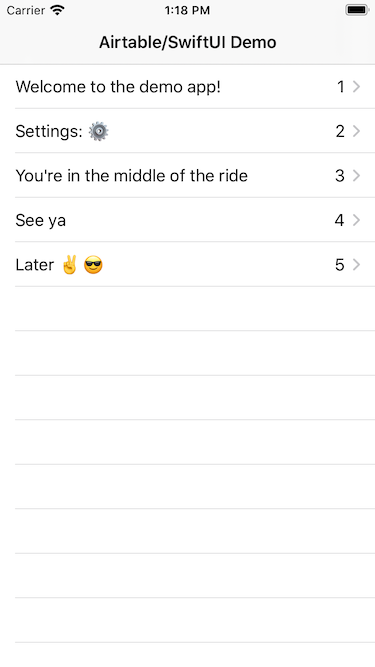Open 'You're in the middle of the ride'

click(188, 176)
